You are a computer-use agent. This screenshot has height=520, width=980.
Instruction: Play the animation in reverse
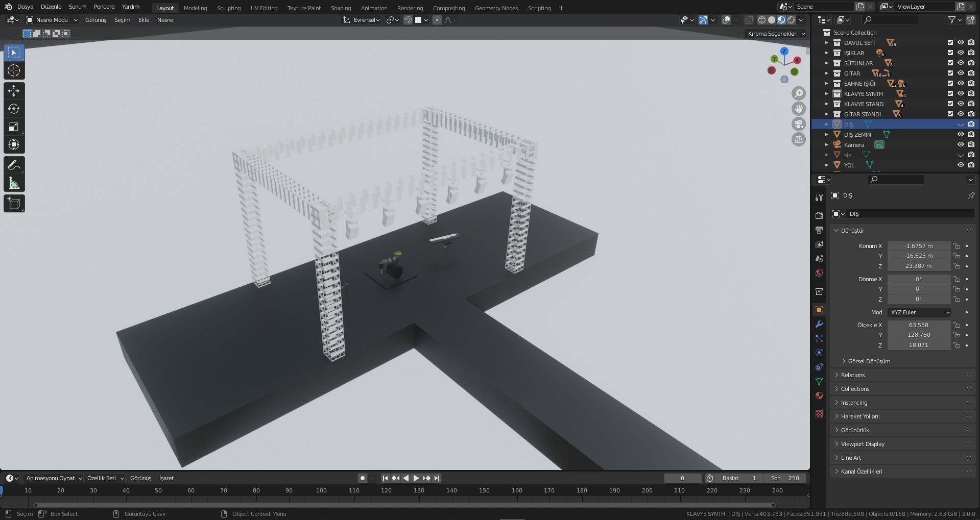[x=406, y=478]
